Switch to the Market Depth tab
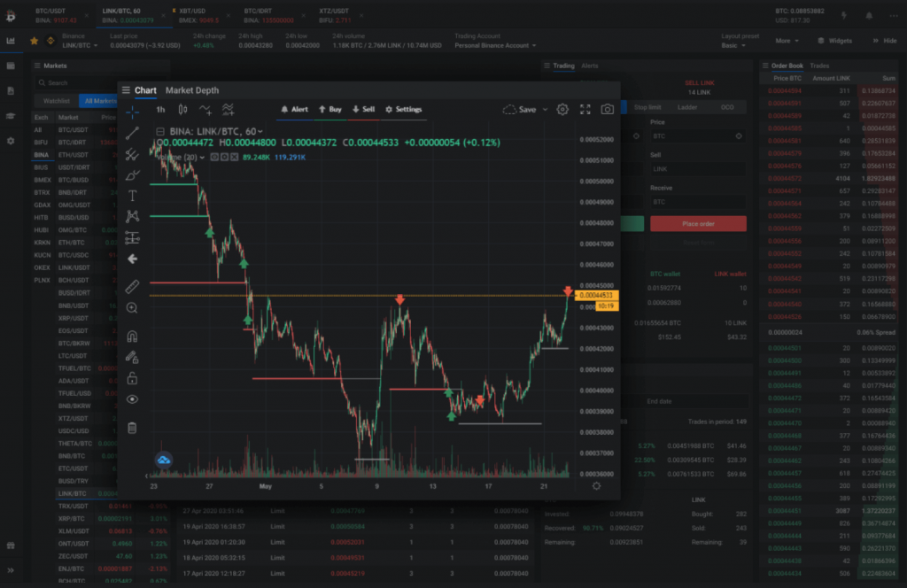907x588 pixels. coord(192,90)
